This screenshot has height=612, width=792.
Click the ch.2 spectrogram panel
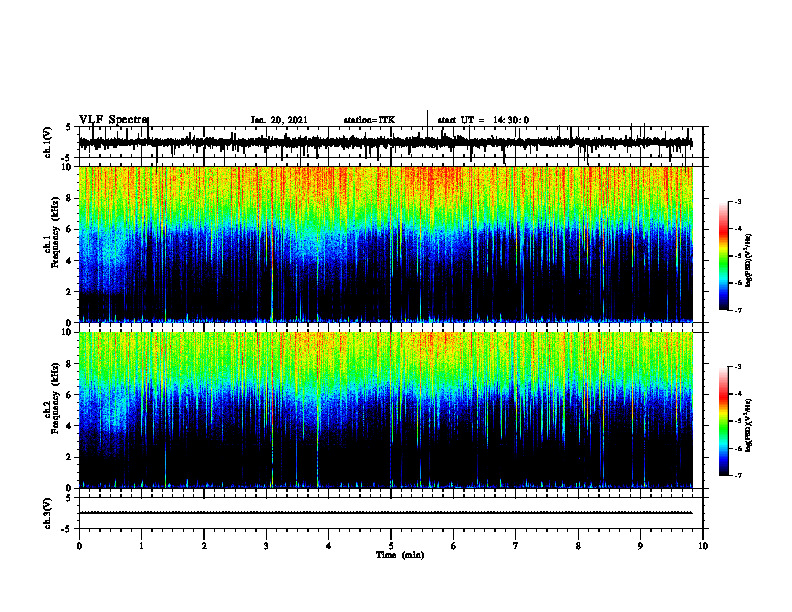[386, 410]
